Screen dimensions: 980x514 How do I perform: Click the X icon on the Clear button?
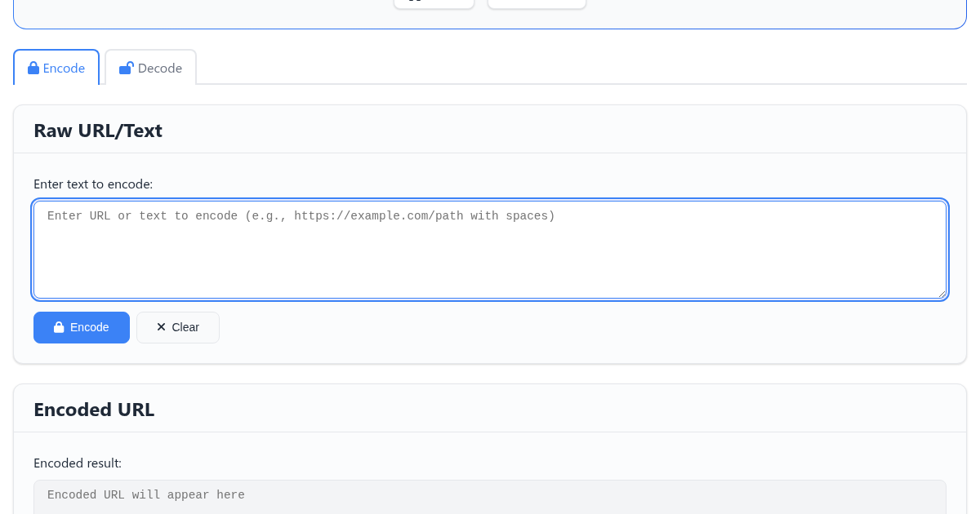click(x=161, y=327)
